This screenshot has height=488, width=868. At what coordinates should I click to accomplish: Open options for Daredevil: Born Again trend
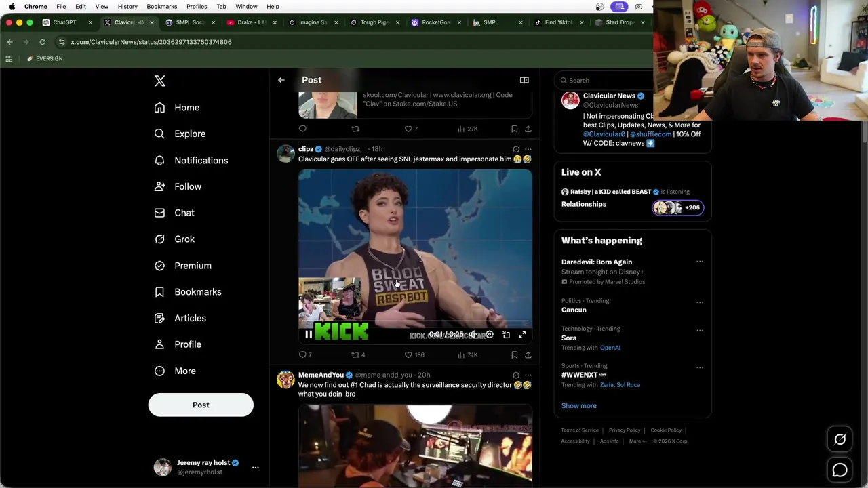coord(700,262)
